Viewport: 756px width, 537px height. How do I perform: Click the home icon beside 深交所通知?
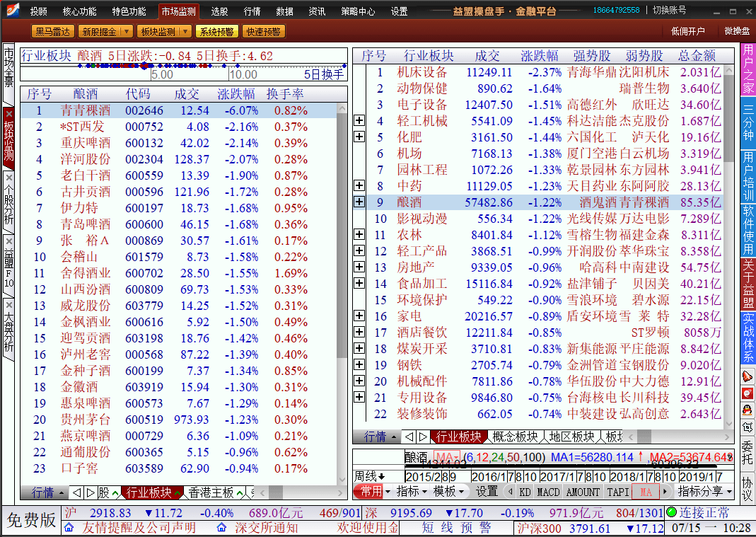tap(221, 527)
